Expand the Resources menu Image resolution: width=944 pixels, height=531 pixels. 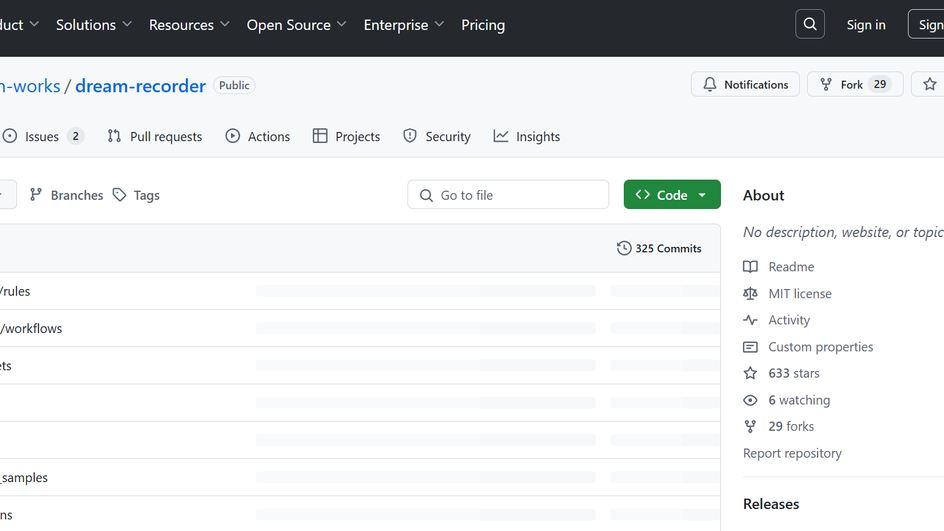pos(189,25)
